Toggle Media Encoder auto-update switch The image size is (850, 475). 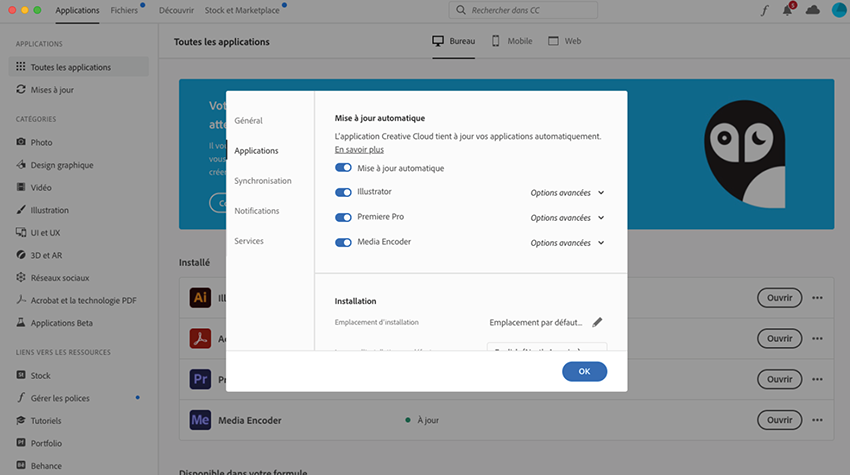click(x=343, y=242)
